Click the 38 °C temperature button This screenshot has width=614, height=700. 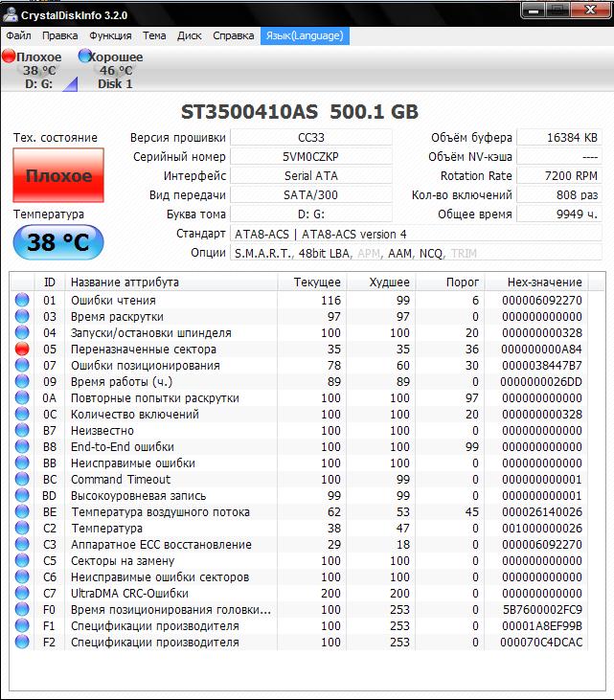(x=58, y=242)
